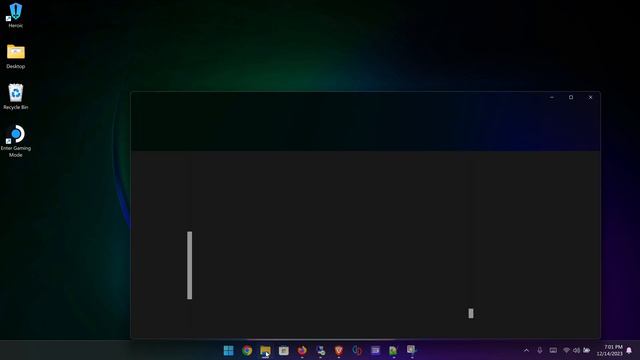Click the microphone icon in system tray
The height and width of the screenshot is (360, 640).
(540, 350)
